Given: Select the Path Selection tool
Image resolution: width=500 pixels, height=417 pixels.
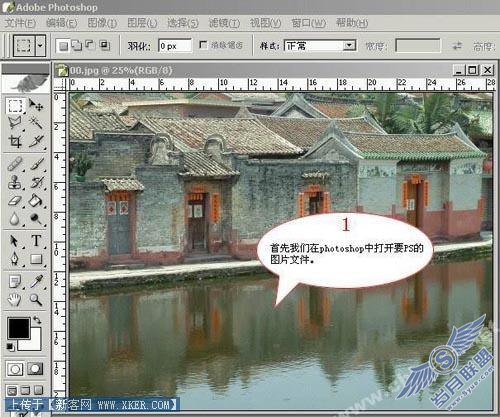Looking at the screenshot, I should pos(15,241).
